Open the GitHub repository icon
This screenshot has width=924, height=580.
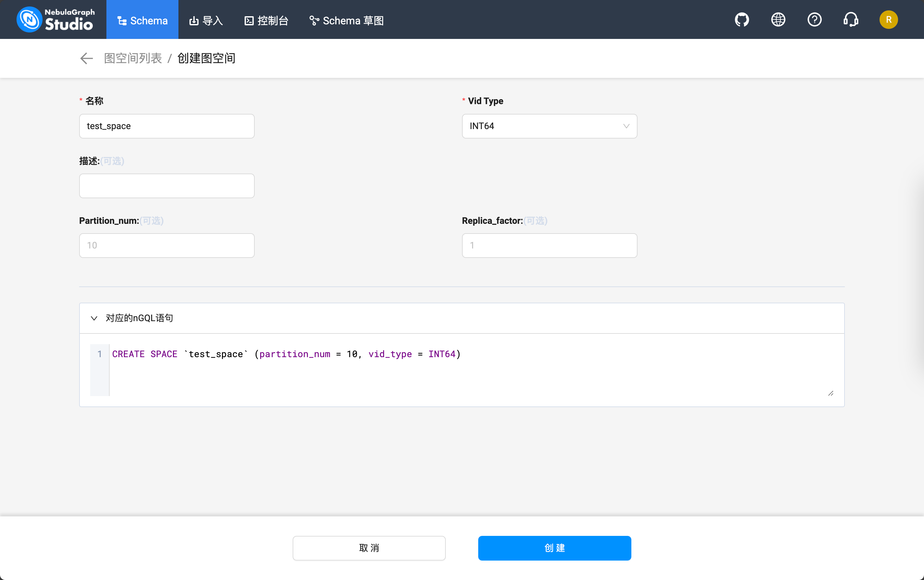[x=741, y=19]
